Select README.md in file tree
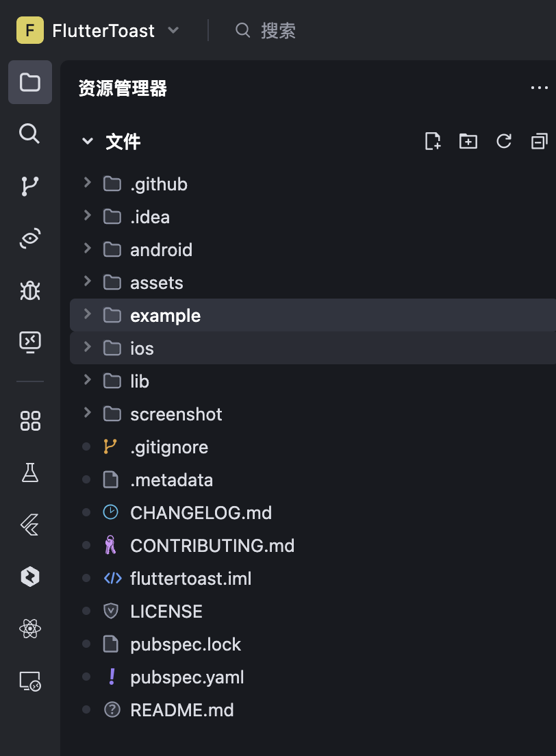 pos(181,710)
